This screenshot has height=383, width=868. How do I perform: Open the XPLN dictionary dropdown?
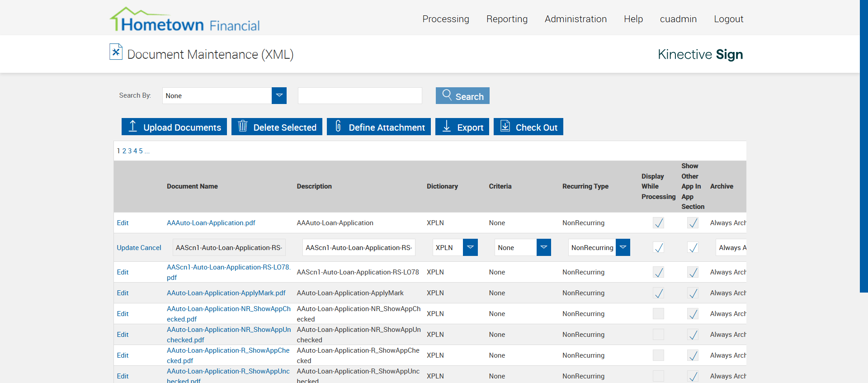[470, 247]
